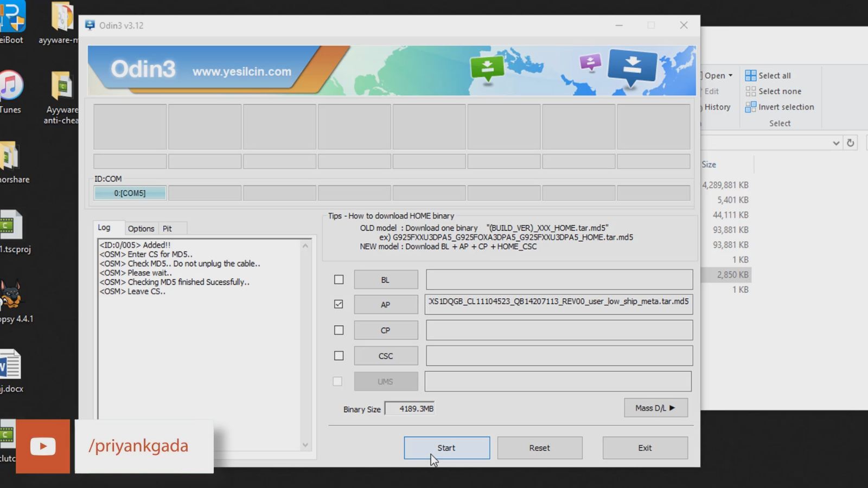Image resolution: width=868 pixels, height=488 pixels.
Task: Select the file row showing 2,850 KB
Action: pyautogui.click(x=726, y=275)
